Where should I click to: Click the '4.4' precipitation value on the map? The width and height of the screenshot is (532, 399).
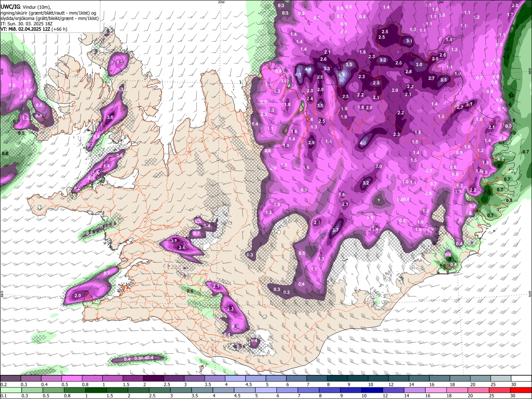coord(308,69)
